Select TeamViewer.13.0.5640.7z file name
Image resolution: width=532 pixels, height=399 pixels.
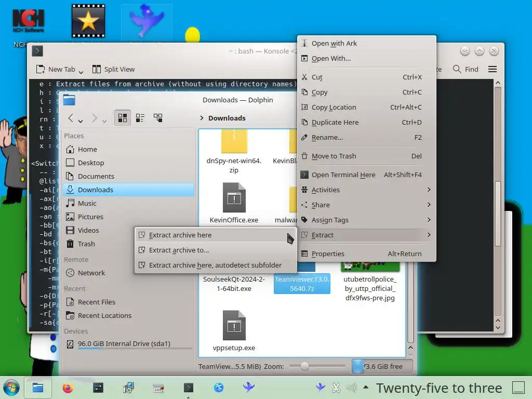[302, 284]
